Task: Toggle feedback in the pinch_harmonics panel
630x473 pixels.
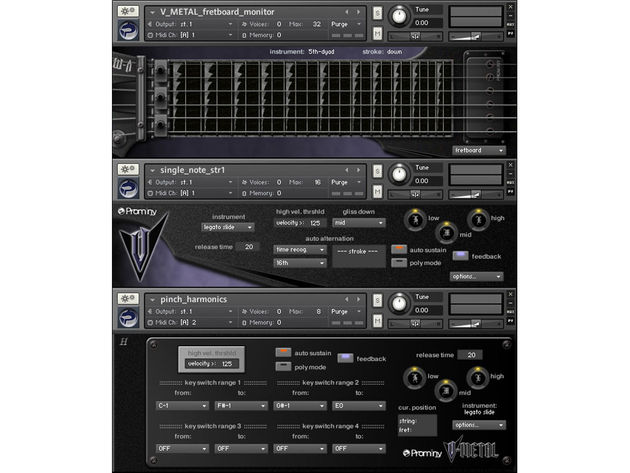Action: click(x=345, y=358)
